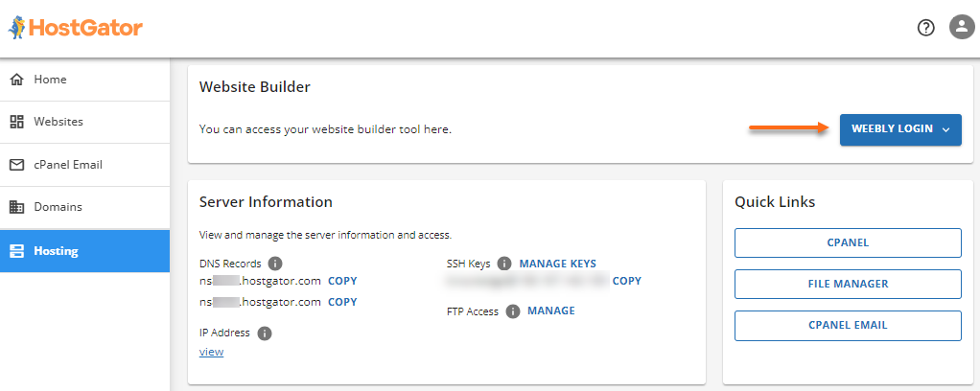The image size is (980, 391).
Task: Expand the Weebly Login dropdown chevron
Action: [x=945, y=130]
